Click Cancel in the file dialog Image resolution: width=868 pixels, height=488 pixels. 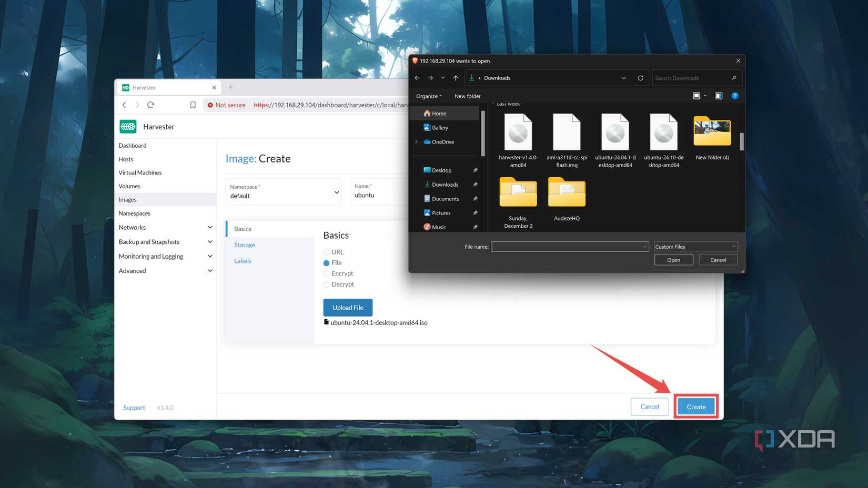pyautogui.click(x=718, y=260)
